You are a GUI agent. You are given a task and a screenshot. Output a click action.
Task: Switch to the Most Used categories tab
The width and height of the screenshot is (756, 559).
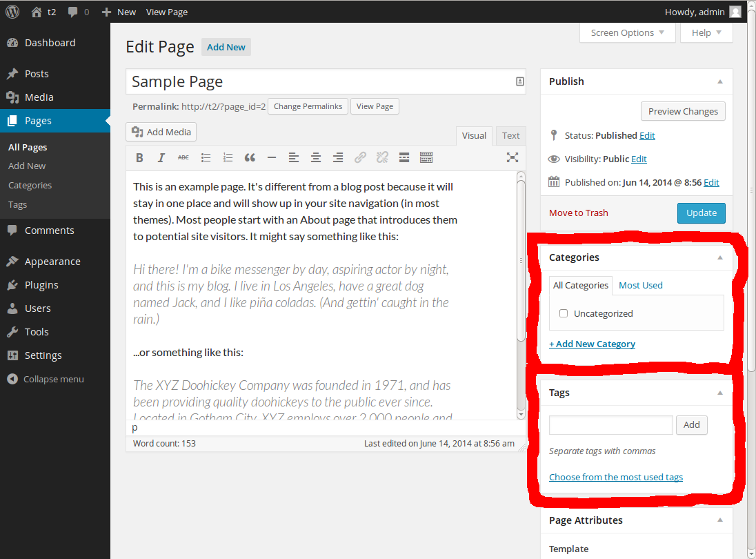pyautogui.click(x=640, y=285)
